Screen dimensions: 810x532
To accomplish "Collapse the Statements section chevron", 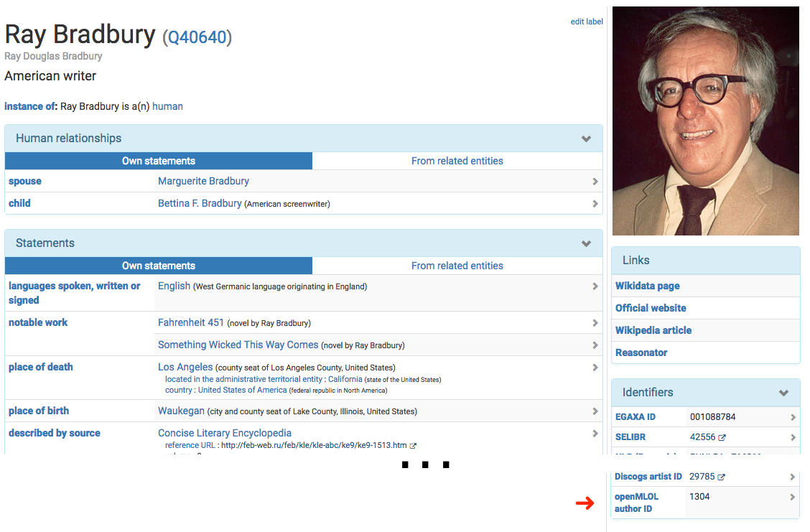I will click(586, 243).
